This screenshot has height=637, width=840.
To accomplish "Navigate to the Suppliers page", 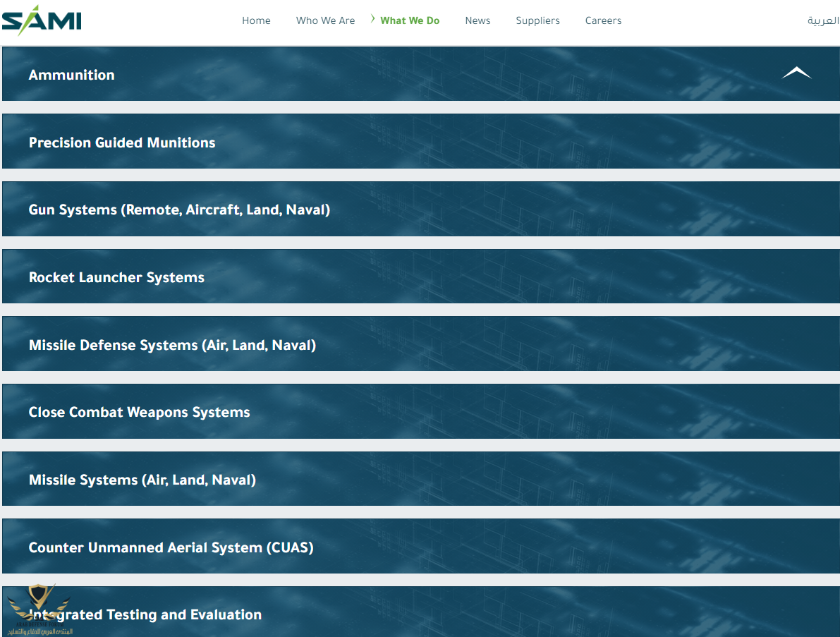I will (537, 20).
